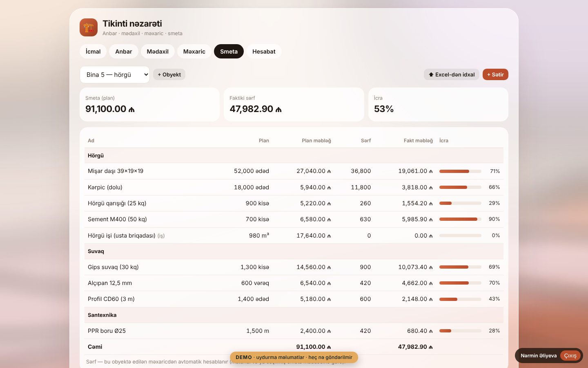Click Hörgü işi (usta briqadası) row name
The height and width of the screenshot is (368, 588).
[x=122, y=236]
